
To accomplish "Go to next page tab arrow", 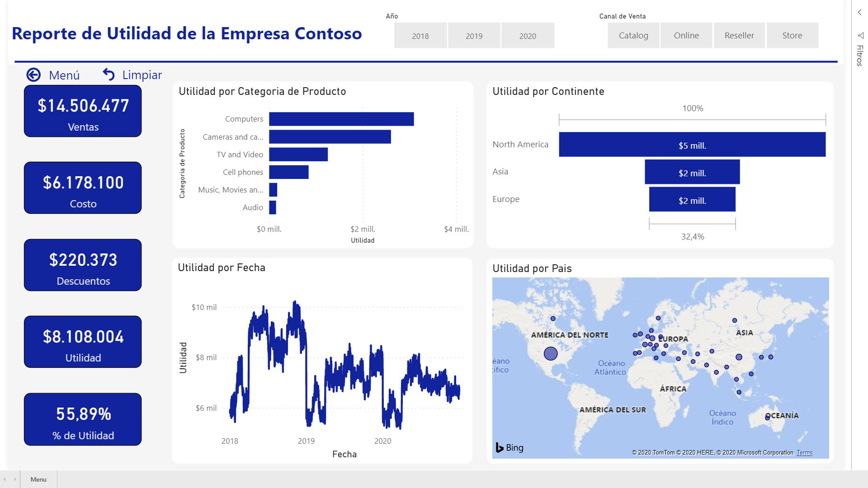I will (x=15, y=479).
